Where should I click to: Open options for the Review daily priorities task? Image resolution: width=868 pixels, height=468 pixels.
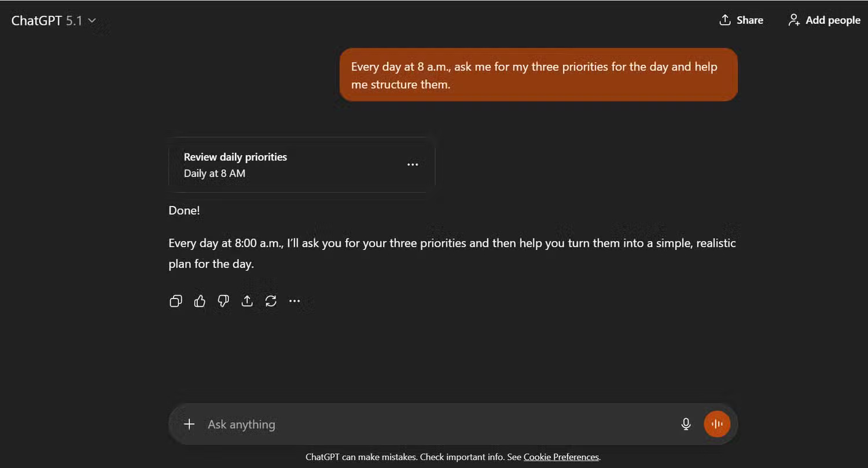(413, 164)
